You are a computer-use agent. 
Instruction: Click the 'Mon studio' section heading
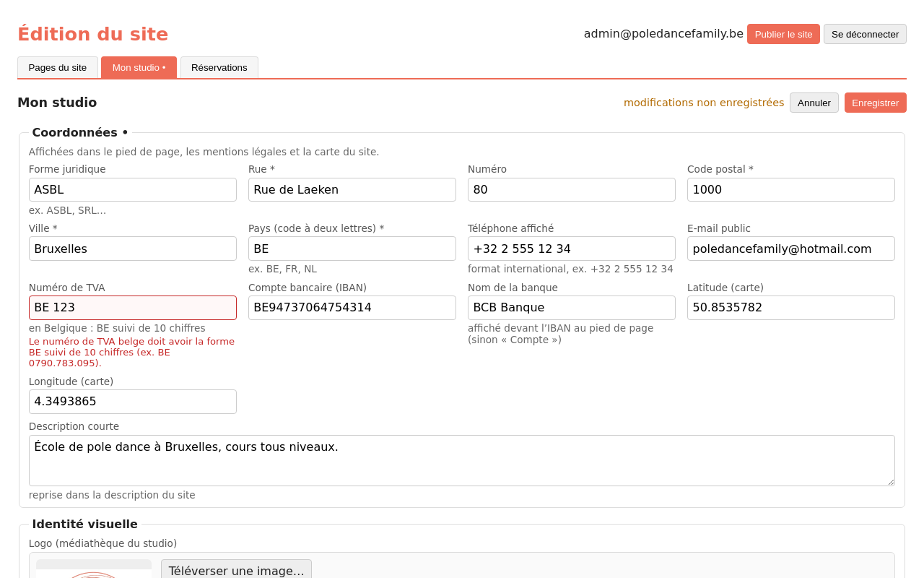click(x=57, y=103)
